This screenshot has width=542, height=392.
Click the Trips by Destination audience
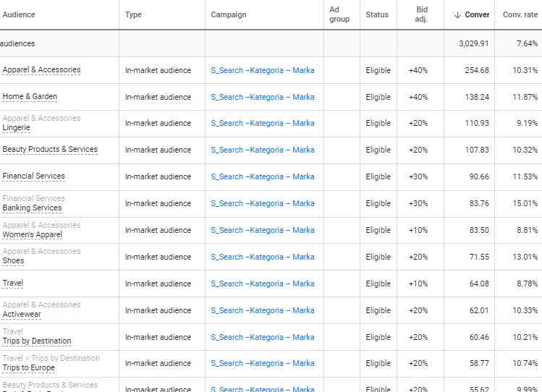pyautogui.click(x=37, y=341)
